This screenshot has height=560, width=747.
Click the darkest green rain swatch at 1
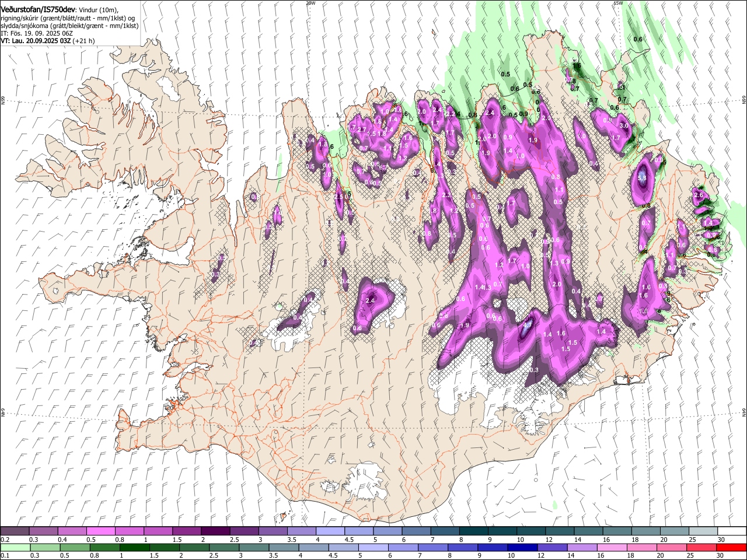[134, 547]
